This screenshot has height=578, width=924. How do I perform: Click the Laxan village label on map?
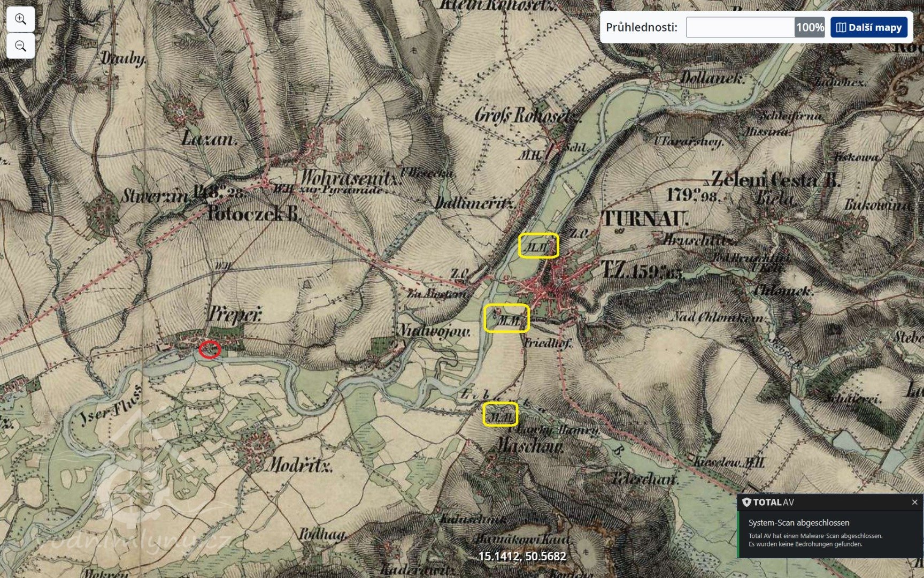(209, 140)
